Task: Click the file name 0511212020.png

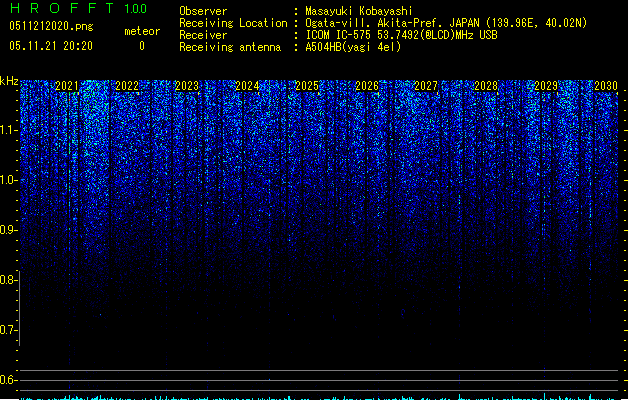Action: [51, 26]
